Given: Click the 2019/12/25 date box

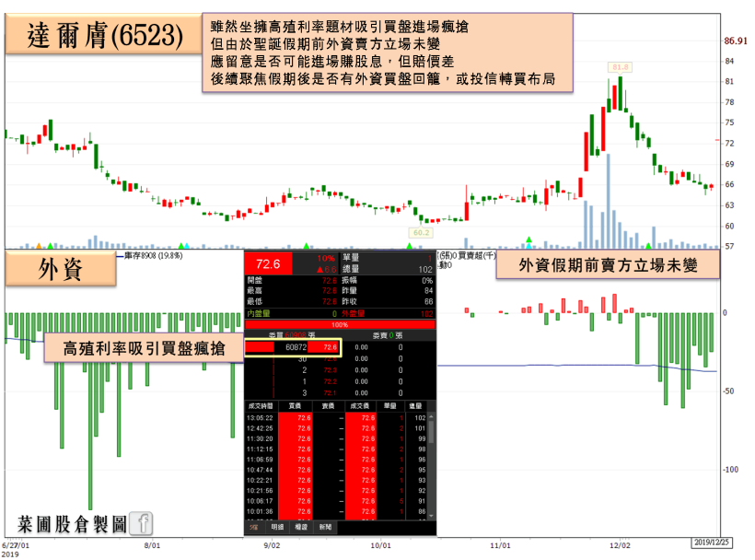Looking at the screenshot, I should (x=711, y=542).
